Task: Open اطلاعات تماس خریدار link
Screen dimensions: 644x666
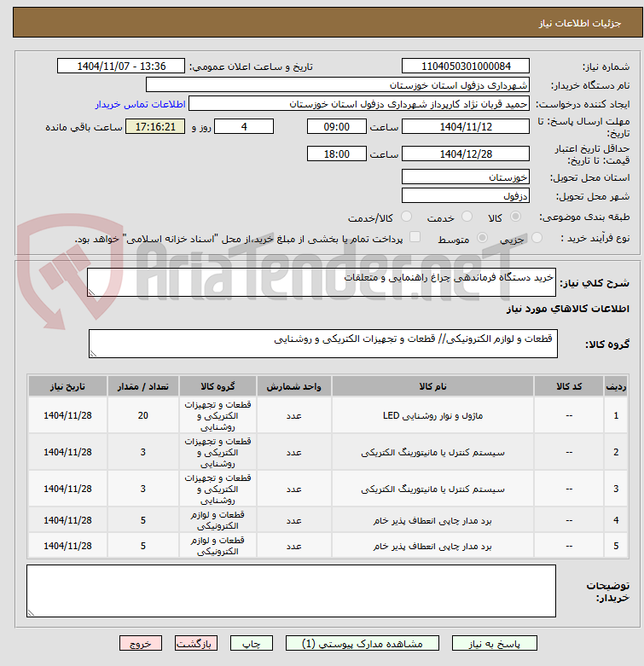Action: (x=140, y=104)
